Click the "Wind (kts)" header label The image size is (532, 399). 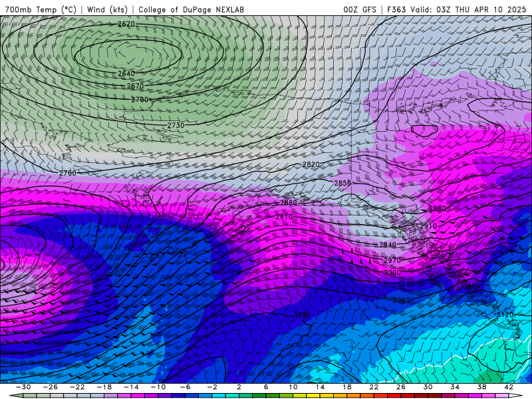point(108,9)
